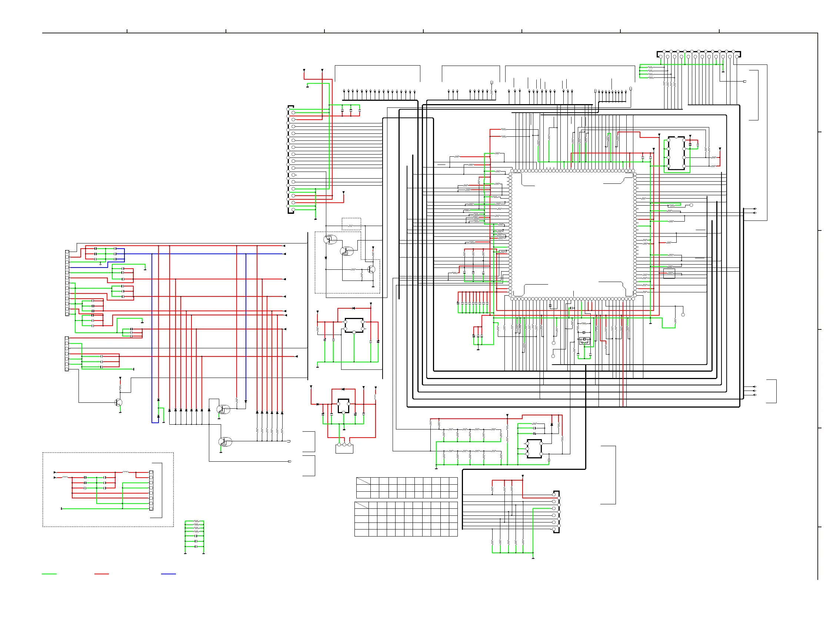Click the diode symbol above the five-pin regulator
Viewport: 840px width, 624px height.
pyautogui.click(x=353, y=309)
